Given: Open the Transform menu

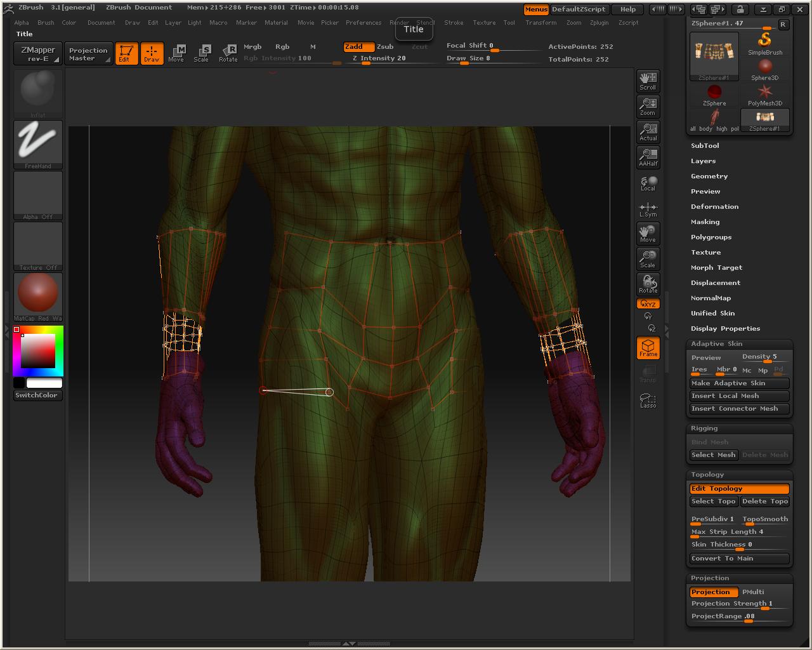Looking at the screenshot, I should [540, 23].
